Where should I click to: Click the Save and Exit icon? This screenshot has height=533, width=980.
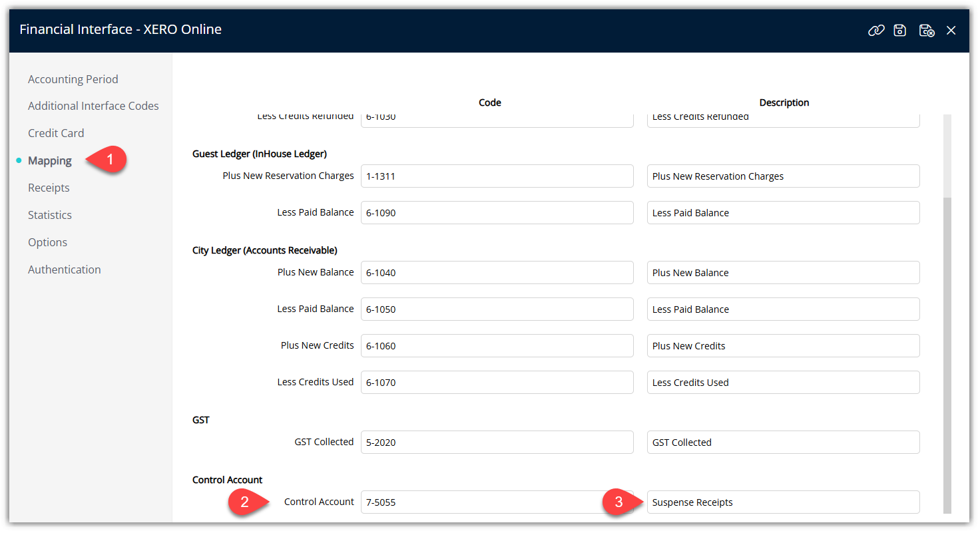click(x=927, y=30)
